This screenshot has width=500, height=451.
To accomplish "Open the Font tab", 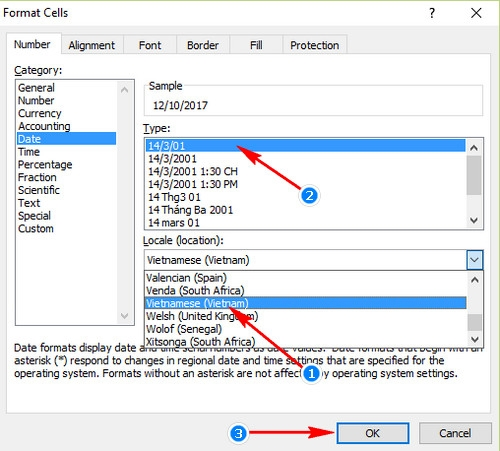I will pyautogui.click(x=150, y=45).
